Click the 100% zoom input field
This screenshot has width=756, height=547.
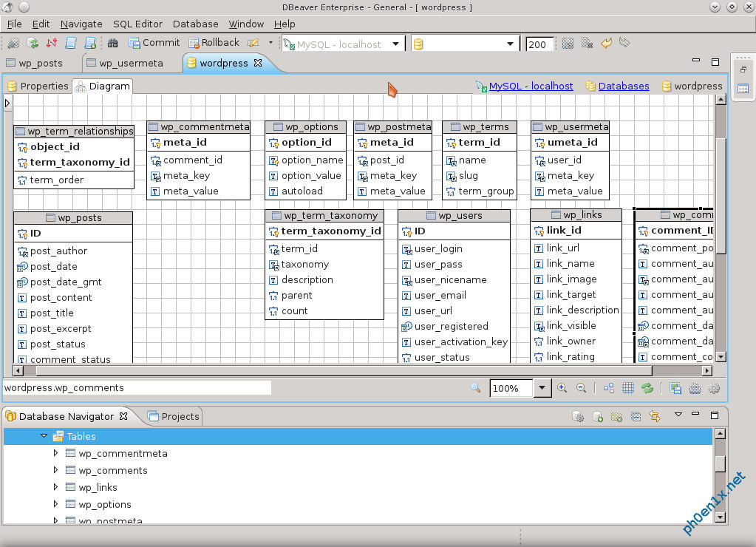tap(511, 388)
